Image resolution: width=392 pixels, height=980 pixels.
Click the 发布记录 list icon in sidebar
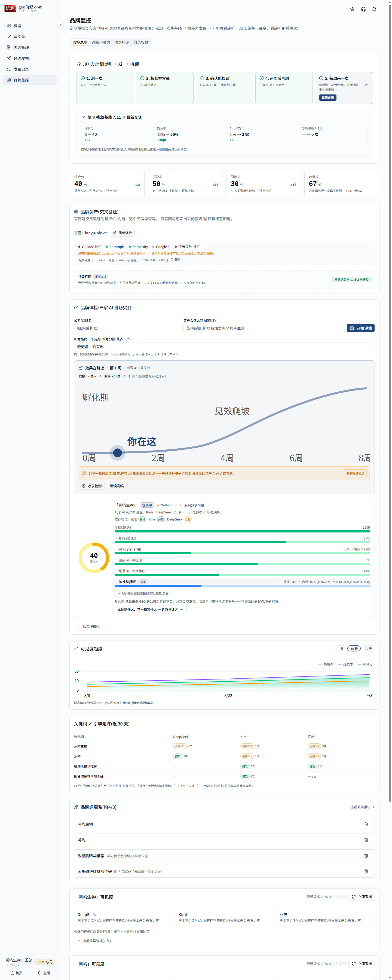(x=9, y=69)
